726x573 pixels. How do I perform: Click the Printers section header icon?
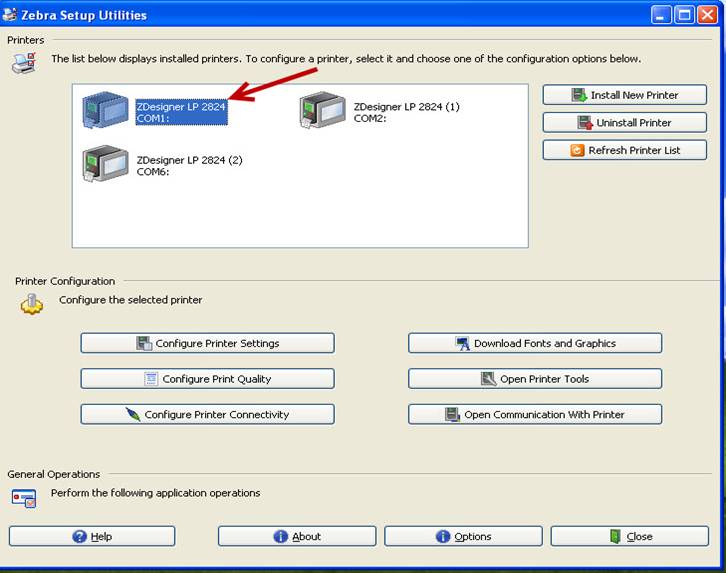(23, 64)
